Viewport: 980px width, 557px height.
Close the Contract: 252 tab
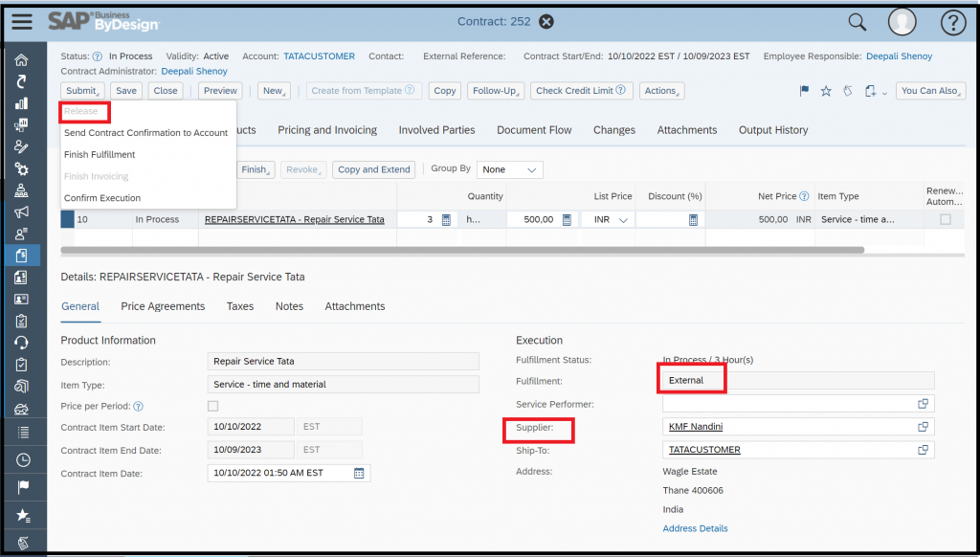tap(546, 22)
